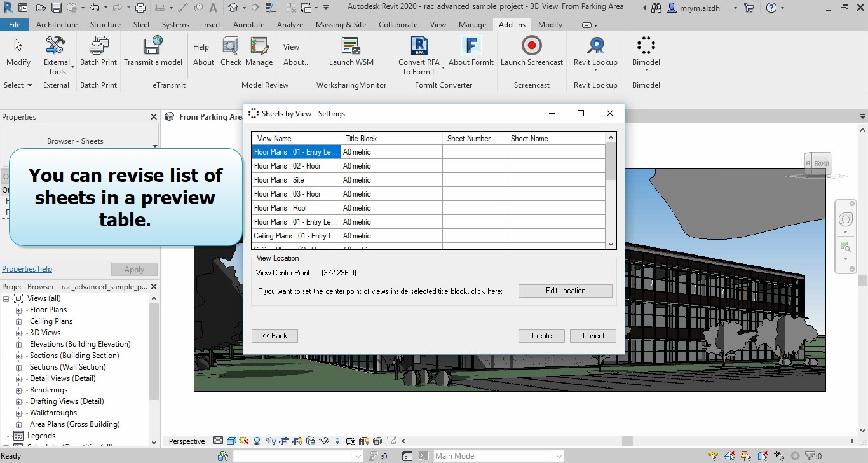
Task: Launch the Worksharing Monitor (WSM)
Action: coord(351,46)
